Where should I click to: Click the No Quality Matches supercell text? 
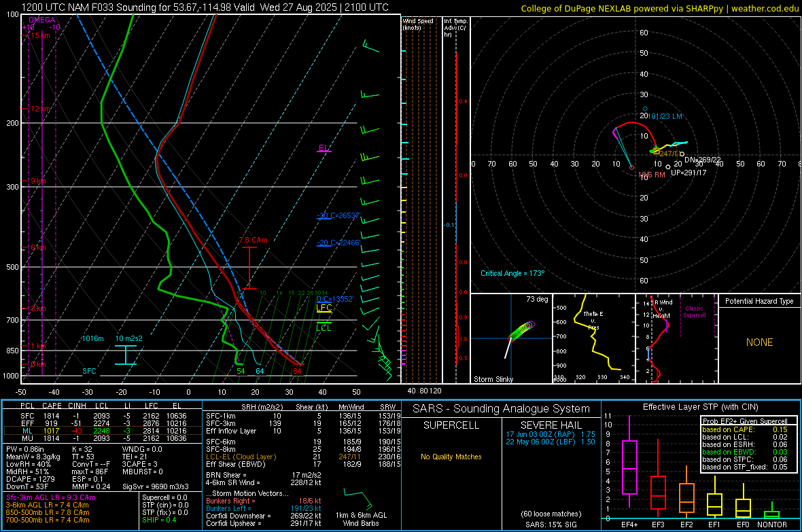tap(451, 457)
